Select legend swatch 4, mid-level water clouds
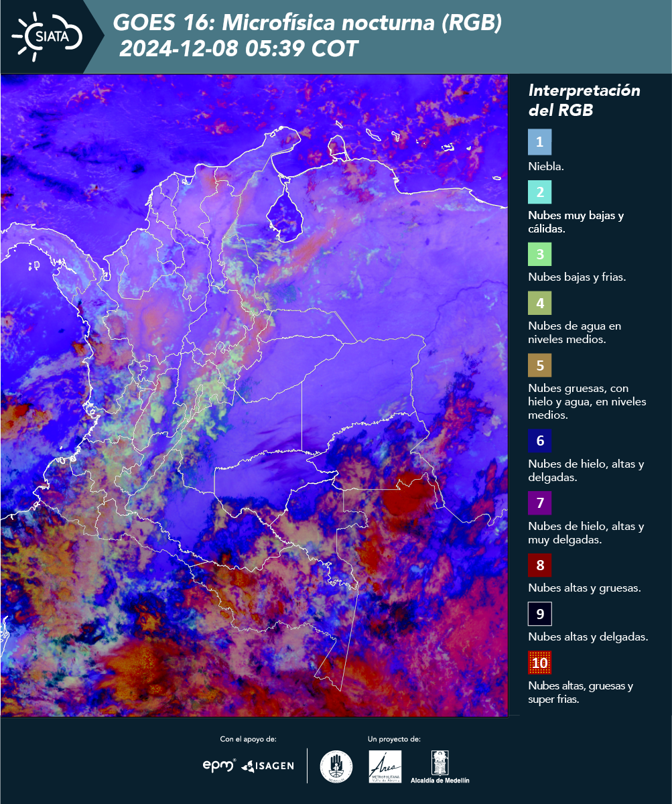Screen dimensions: 672x804 tap(539, 304)
